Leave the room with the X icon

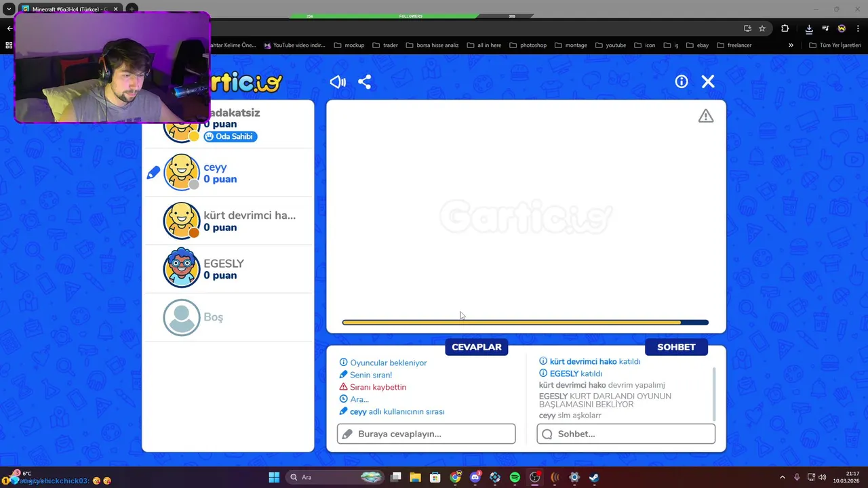coord(708,81)
